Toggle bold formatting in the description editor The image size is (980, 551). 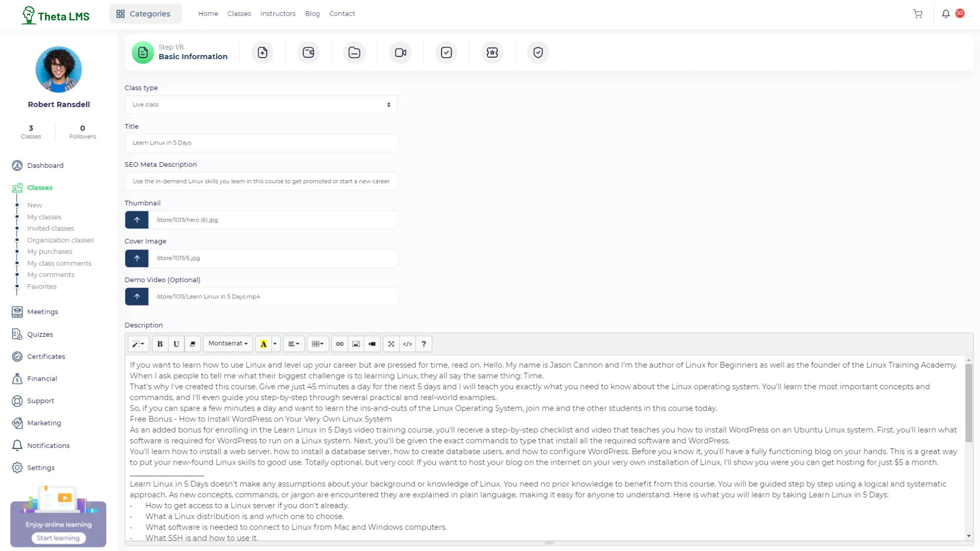point(160,344)
